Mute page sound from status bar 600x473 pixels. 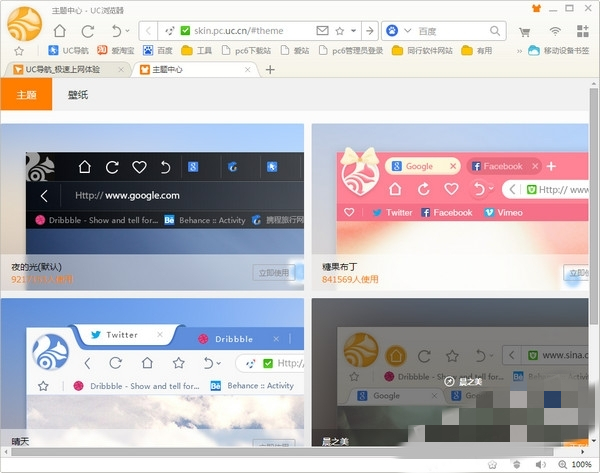[541, 465]
